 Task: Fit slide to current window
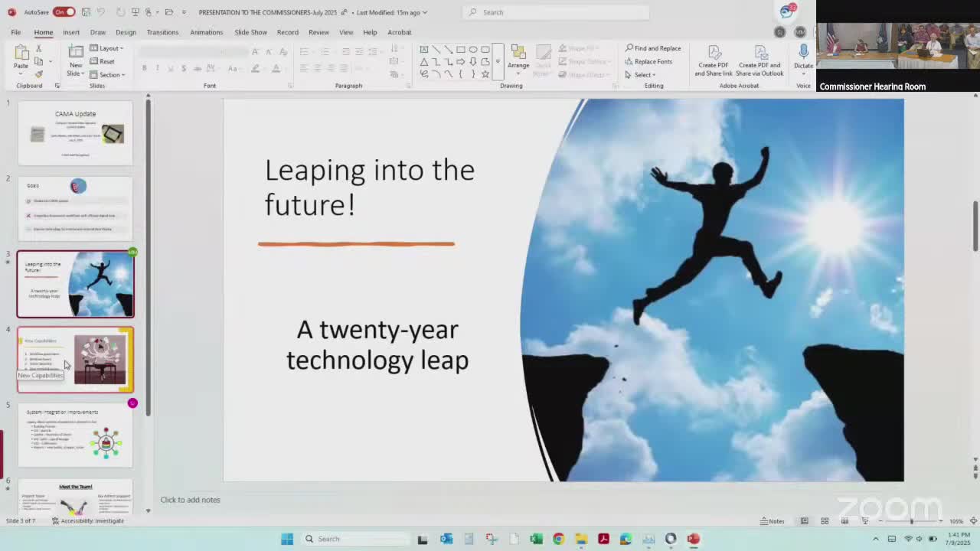click(973, 521)
